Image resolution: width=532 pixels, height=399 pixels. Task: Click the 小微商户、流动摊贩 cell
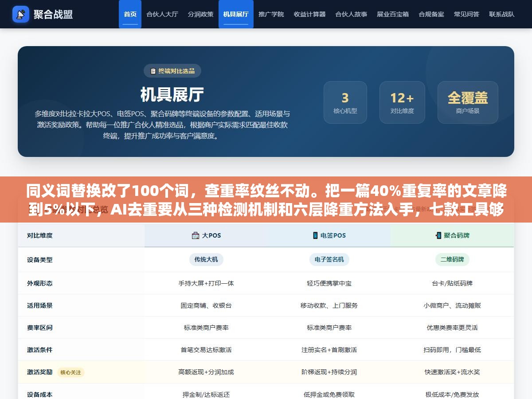point(452,305)
